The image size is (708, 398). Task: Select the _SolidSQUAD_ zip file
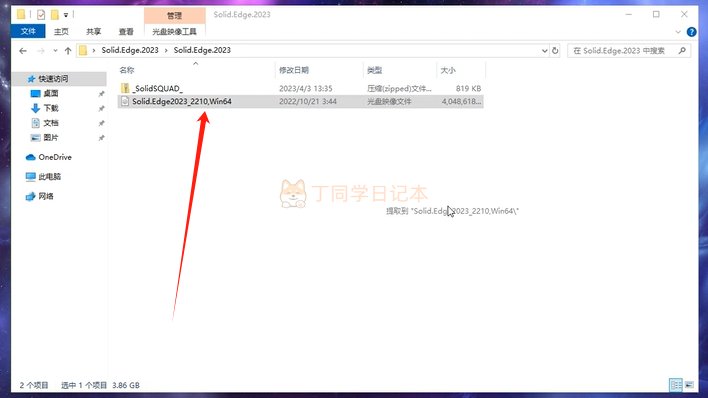point(157,89)
